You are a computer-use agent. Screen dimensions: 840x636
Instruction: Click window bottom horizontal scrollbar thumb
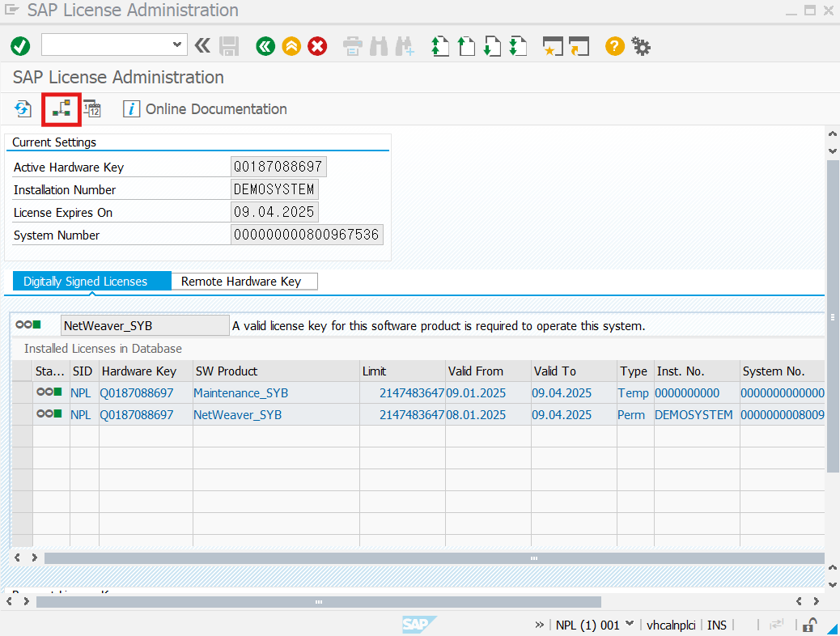click(319, 602)
